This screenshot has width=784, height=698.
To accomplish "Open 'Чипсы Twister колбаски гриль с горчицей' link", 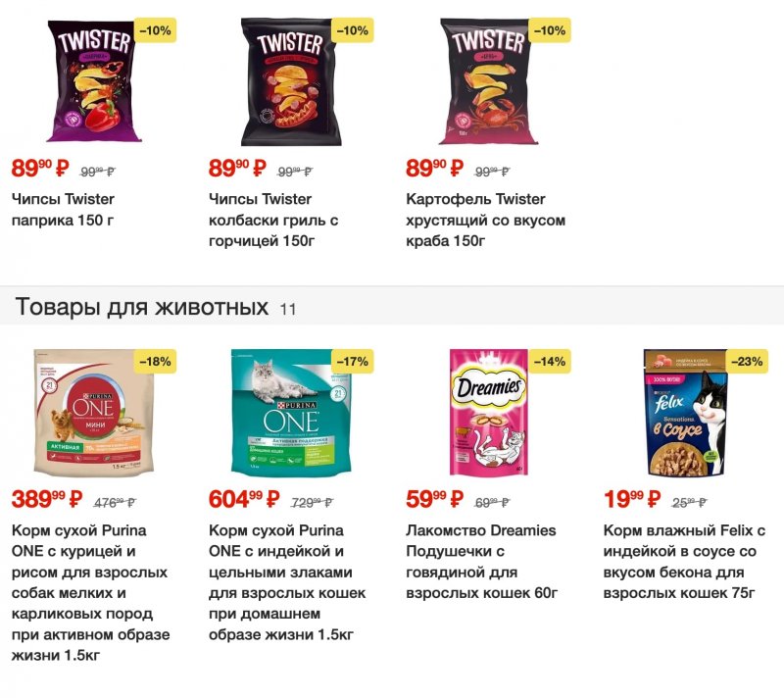I will pyautogui.click(x=273, y=220).
